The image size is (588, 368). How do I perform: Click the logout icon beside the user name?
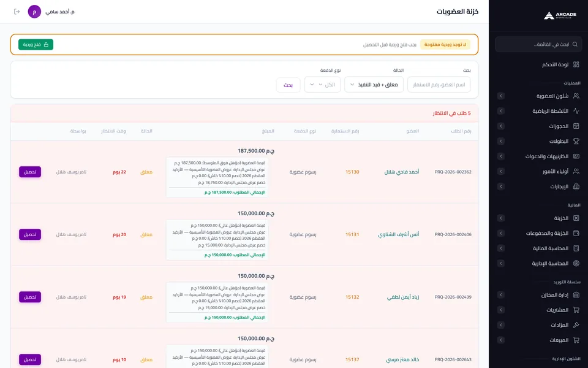click(x=17, y=12)
